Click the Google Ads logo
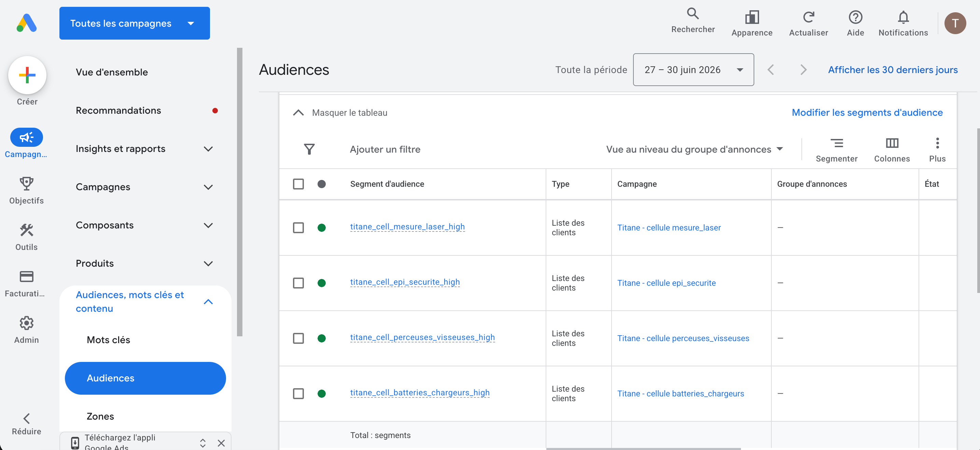The height and width of the screenshot is (450, 980). tap(27, 23)
